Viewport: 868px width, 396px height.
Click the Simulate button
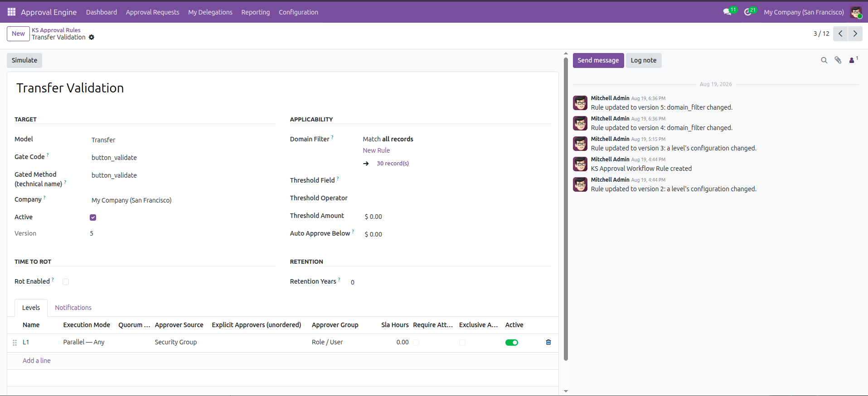click(x=24, y=60)
